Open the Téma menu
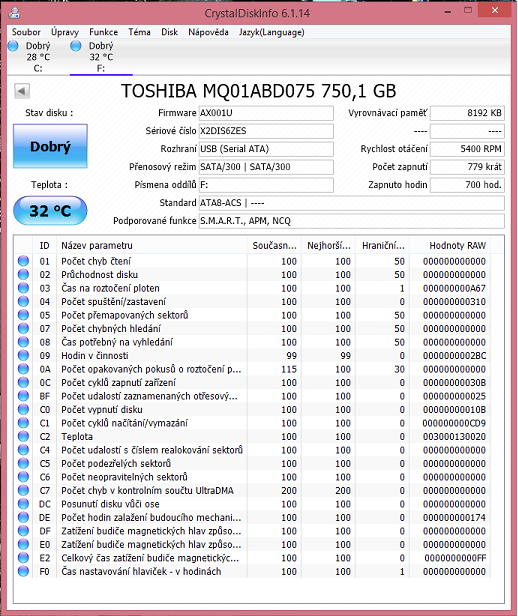This screenshot has height=616, width=518. (139, 32)
